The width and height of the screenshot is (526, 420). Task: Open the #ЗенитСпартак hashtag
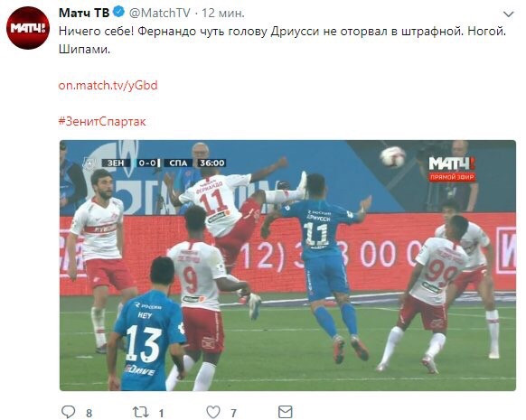[102, 121]
